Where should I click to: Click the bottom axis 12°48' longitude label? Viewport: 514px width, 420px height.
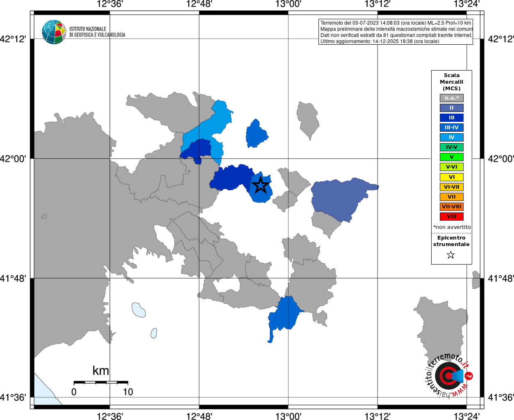click(x=199, y=416)
